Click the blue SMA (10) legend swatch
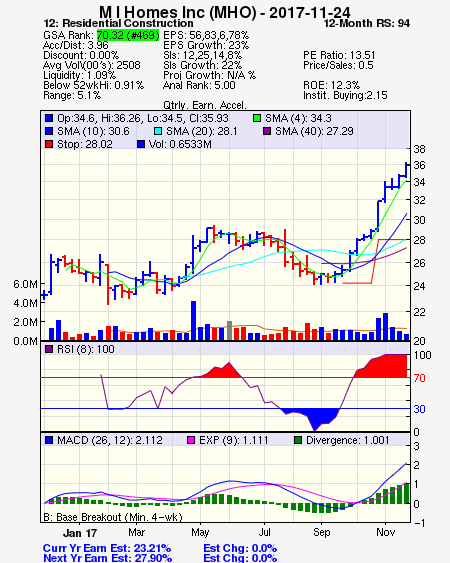 pos(49,131)
